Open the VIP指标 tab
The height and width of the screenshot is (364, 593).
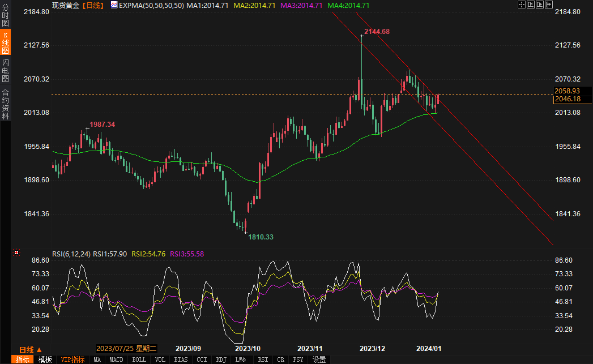click(x=72, y=359)
